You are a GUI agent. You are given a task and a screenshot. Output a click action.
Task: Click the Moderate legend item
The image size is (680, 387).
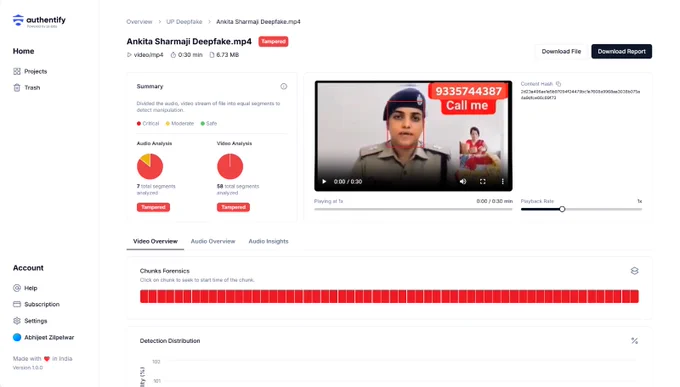[x=180, y=124]
